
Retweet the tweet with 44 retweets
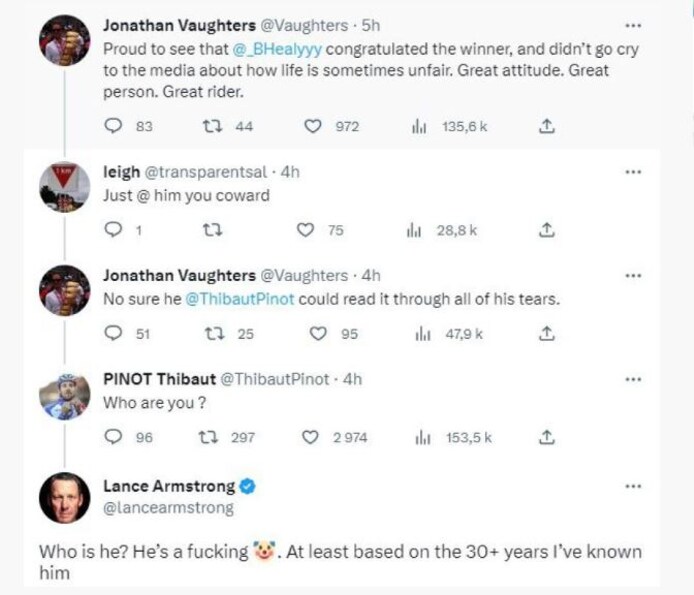211,127
